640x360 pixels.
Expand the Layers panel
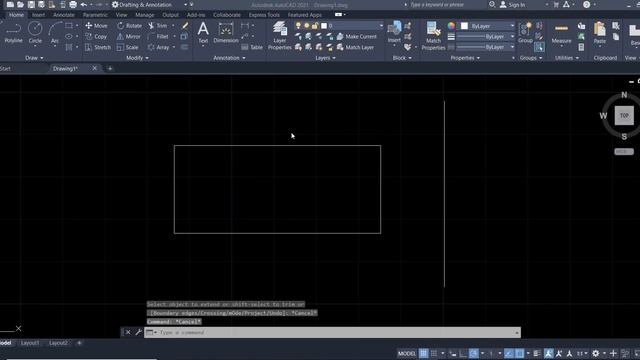[x=325, y=58]
